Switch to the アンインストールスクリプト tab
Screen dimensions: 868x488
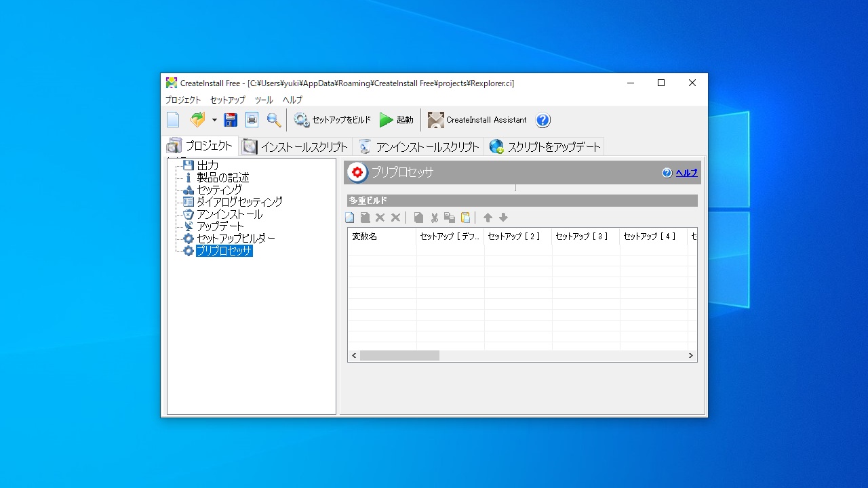tap(418, 146)
